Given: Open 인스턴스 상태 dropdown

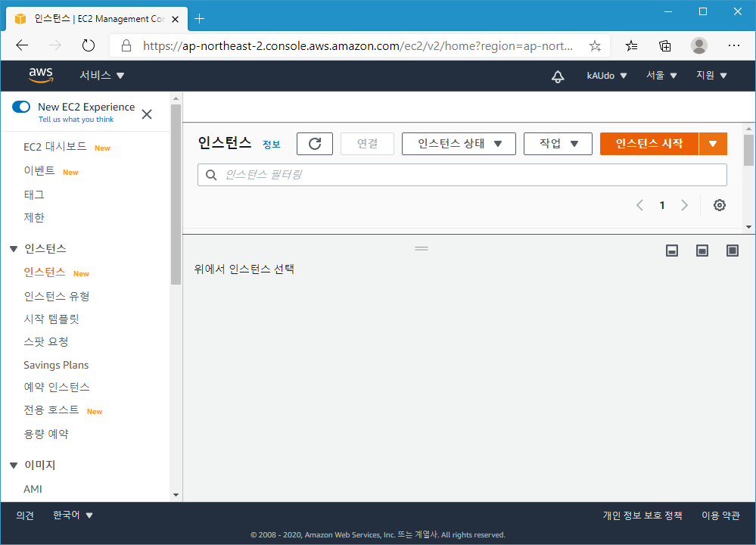Looking at the screenshot, I should 459,144.
